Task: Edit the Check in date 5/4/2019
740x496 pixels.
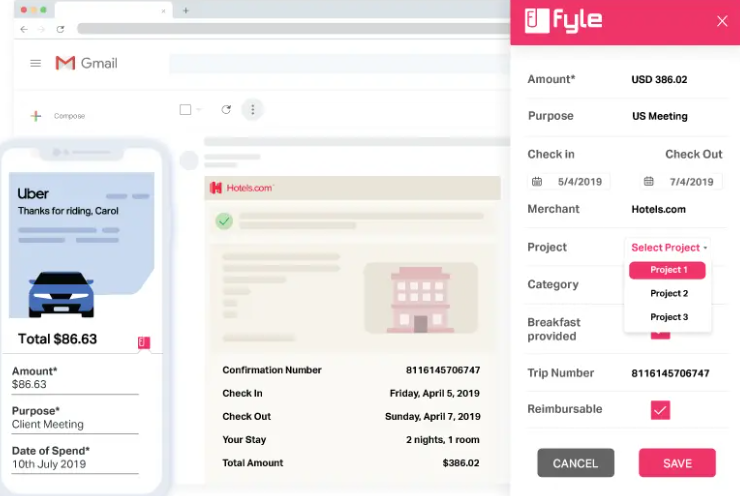Action: click(x=580, y=182)
